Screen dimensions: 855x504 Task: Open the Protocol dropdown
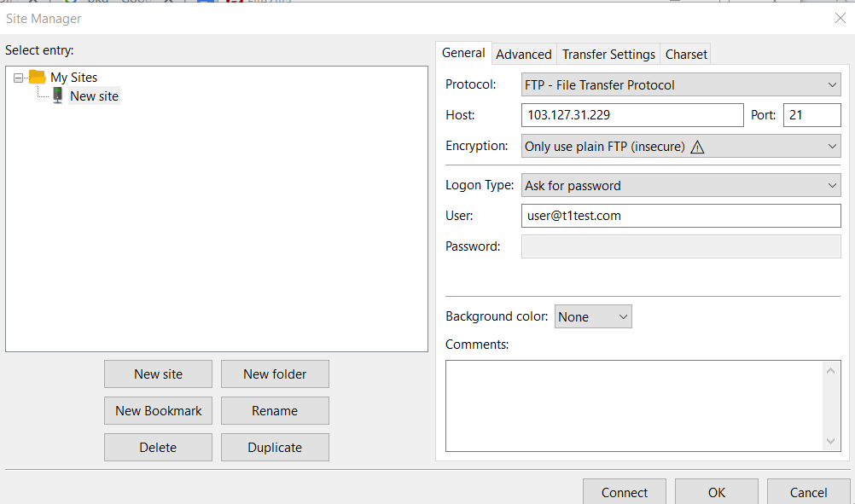pyautogui.click(x=681, y=85)
